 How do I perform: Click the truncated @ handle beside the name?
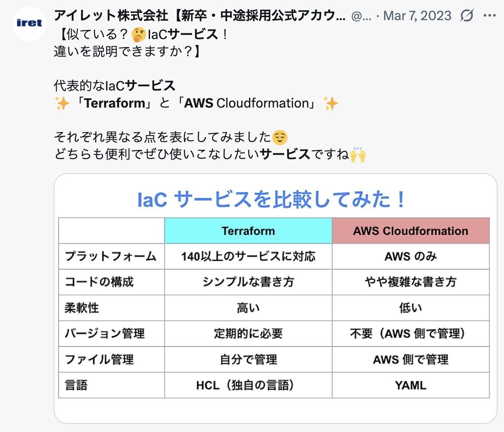(x=361, y=16)
